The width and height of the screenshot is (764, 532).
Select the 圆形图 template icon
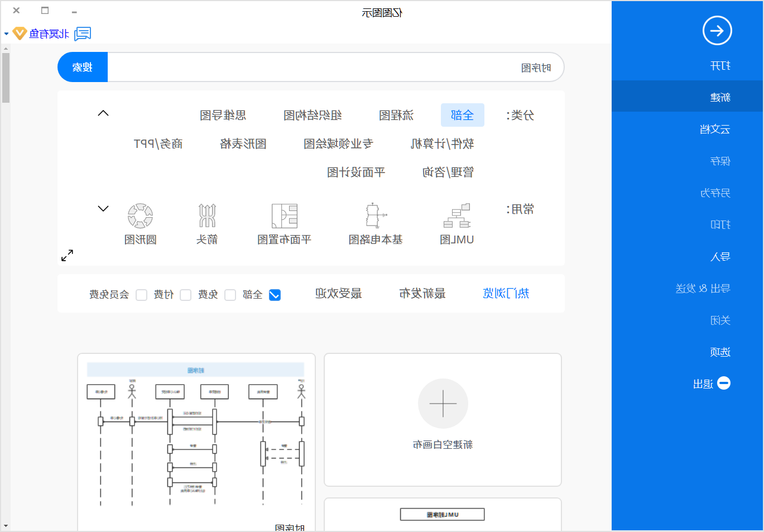click(140, 215)
